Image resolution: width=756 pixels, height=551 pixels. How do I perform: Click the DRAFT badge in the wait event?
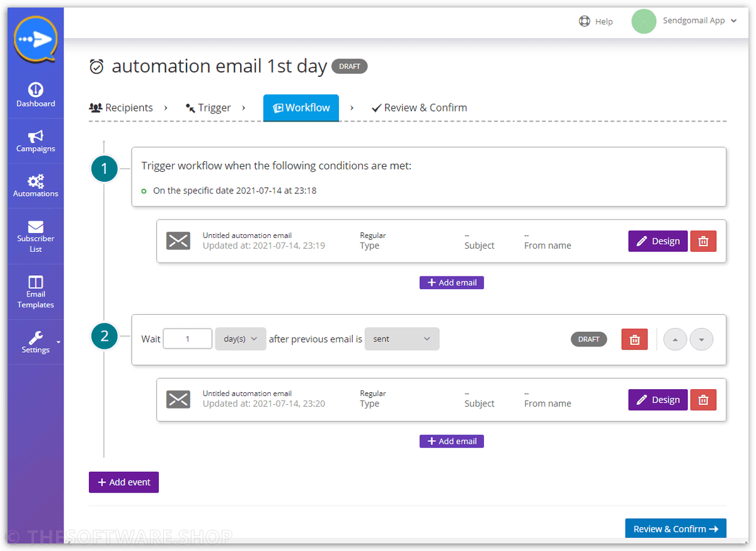[589, 339]
